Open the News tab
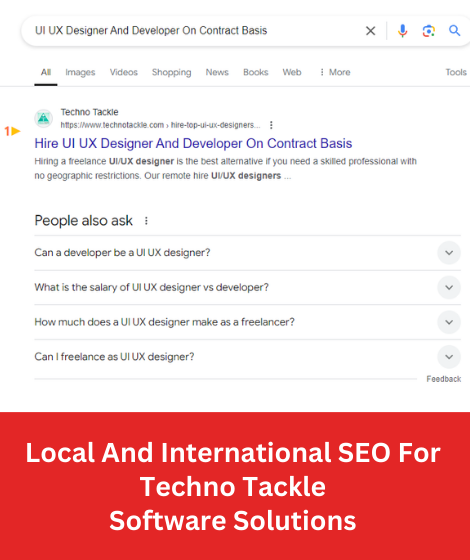 coord(217,72)
